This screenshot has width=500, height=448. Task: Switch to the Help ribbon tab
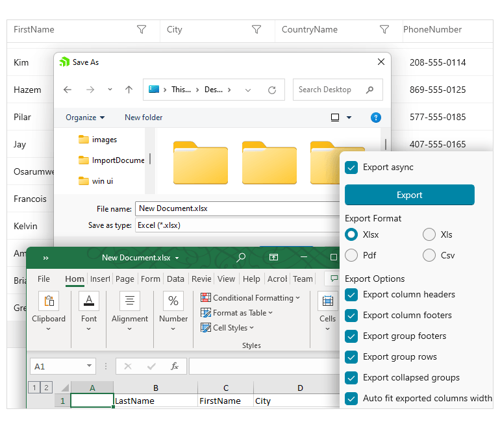click(251, 279)
